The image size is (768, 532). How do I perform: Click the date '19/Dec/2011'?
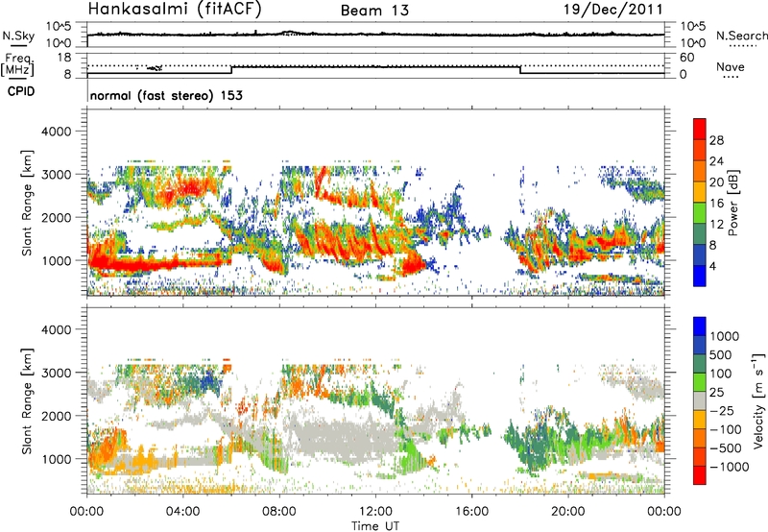pyautogui.click(x=612, y=9)
